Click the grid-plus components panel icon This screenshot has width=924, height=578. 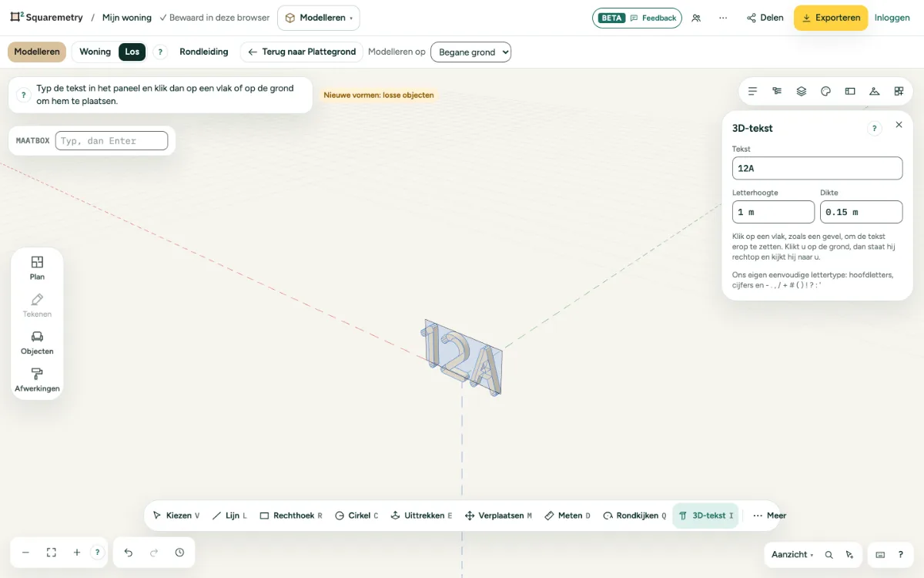899,91
